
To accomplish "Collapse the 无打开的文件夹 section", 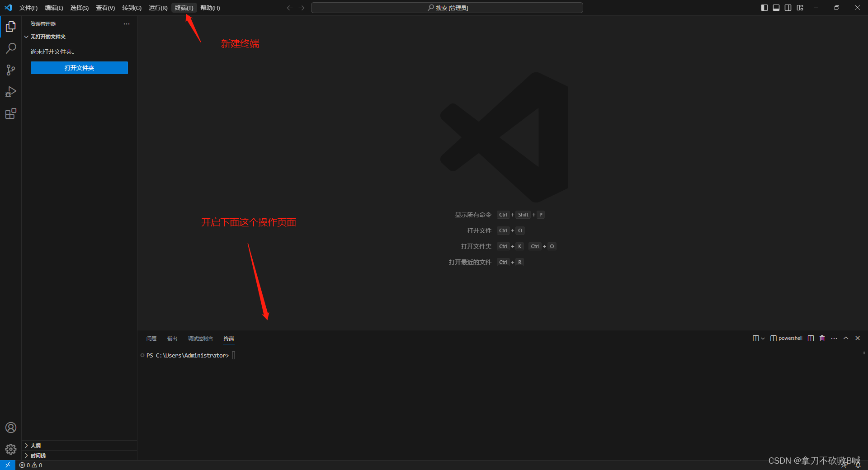I will pyautogui.click(x=79, y=37).
